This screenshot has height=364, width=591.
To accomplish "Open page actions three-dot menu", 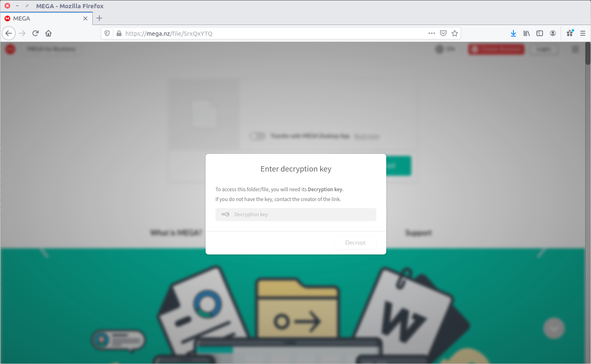I will click(x=431, y=33).
